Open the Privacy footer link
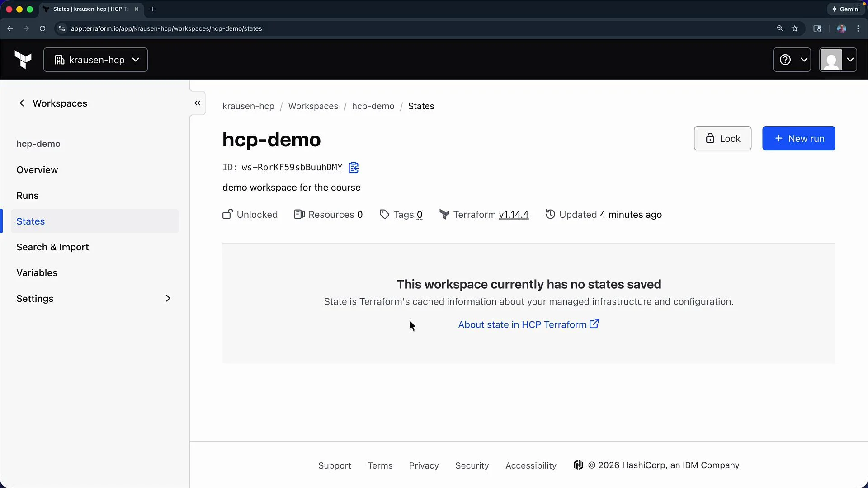The width and height of the screenshot is (868, 488). coord(424,465)
